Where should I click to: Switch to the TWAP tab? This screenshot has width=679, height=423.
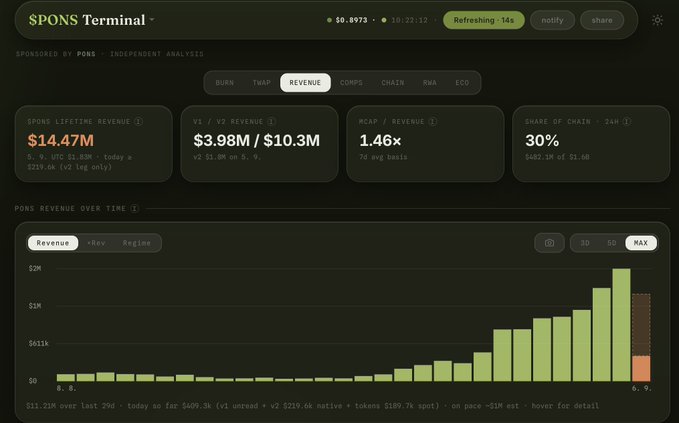(x=262, y=83)
